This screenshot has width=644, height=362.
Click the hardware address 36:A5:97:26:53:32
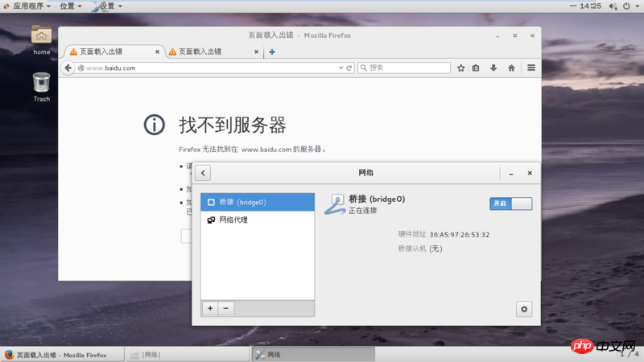(x=459, y=235)
